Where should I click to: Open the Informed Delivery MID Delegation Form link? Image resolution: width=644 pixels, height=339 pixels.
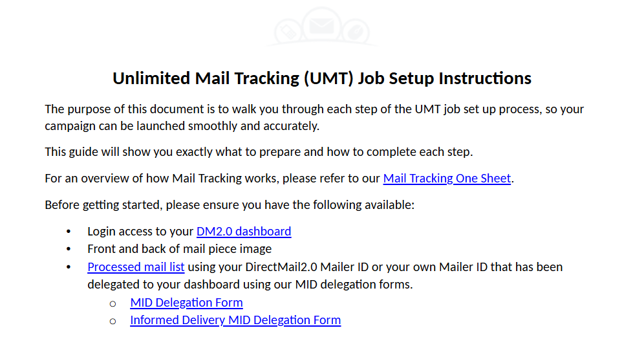(x=235, y=320)
